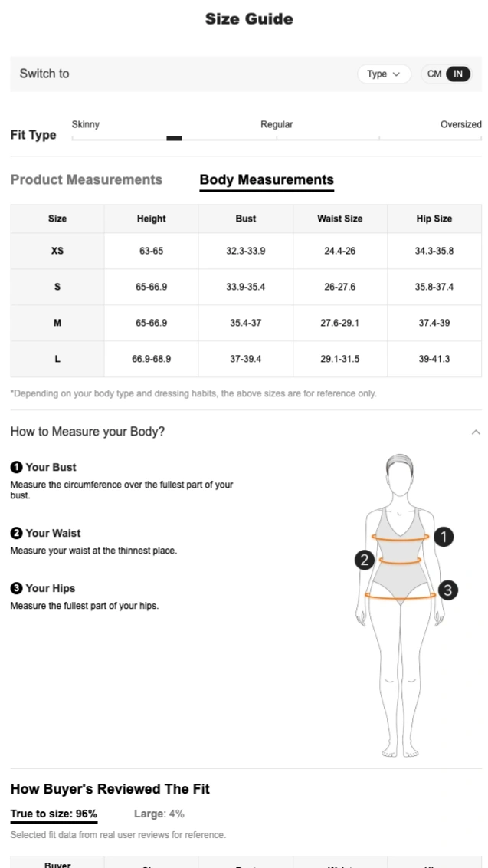Click the Type dropdown chevron arrow
Image resolution: width=488 pixels, height=868 pixels.
coord(396,74)
